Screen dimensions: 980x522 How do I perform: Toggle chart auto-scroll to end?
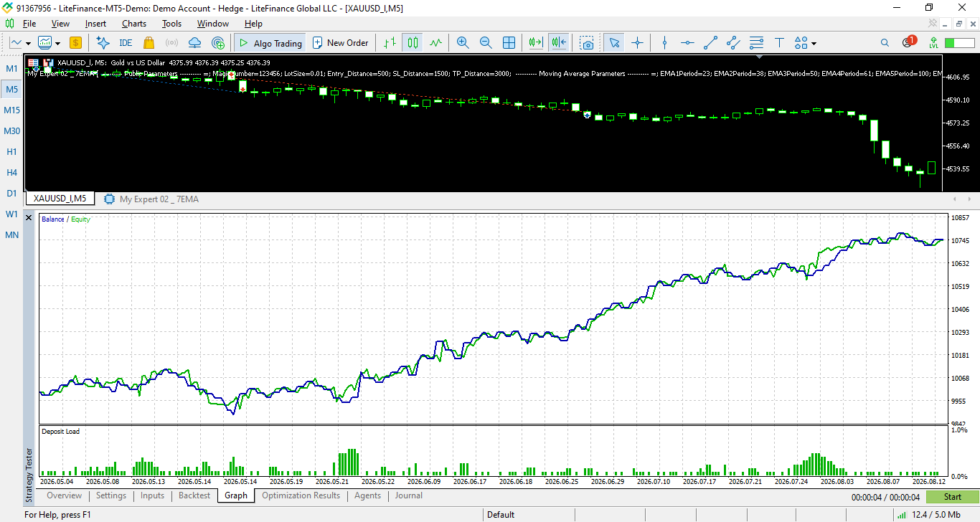(536, 43)
